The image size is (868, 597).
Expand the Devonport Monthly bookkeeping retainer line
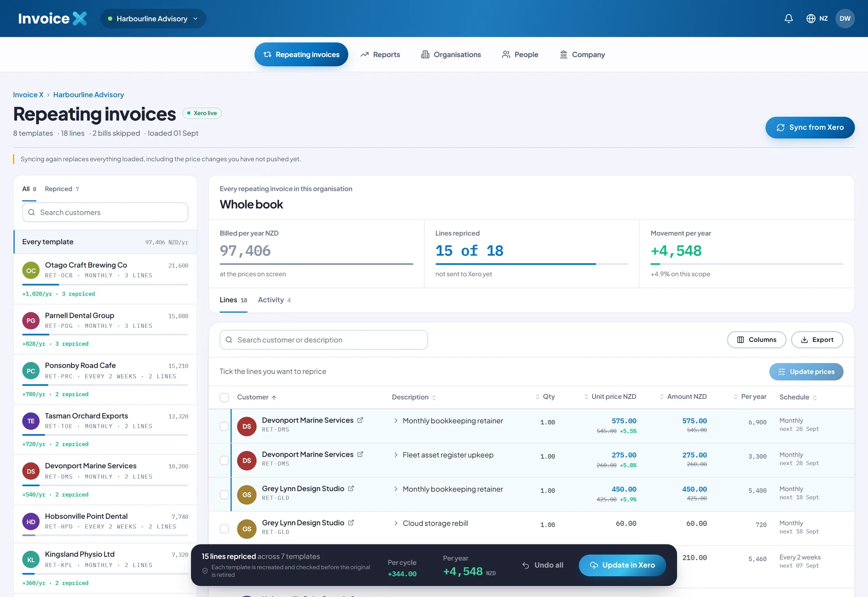pos(396,421)
